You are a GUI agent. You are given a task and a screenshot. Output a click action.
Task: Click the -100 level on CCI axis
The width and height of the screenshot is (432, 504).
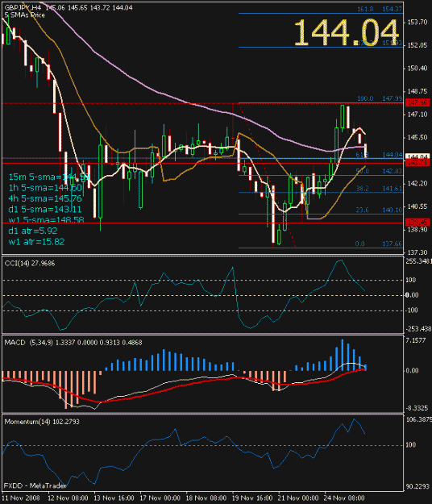point(411,310)
